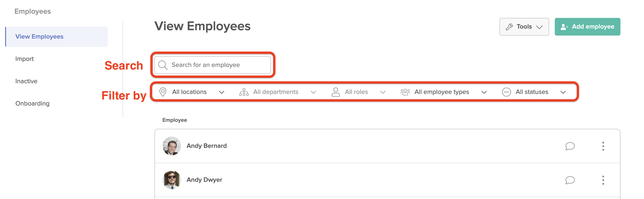
Task: Select All statuses filter label
Action: tap(532, 92)
